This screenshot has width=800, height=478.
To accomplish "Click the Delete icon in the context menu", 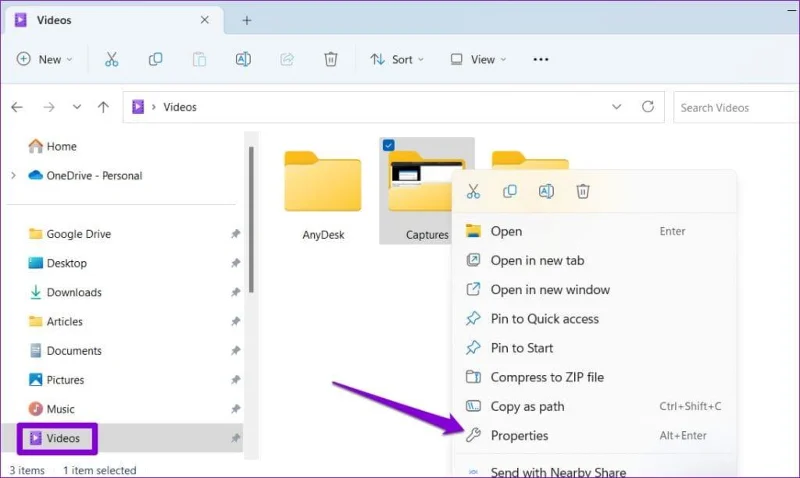I will tap(583, 191).
